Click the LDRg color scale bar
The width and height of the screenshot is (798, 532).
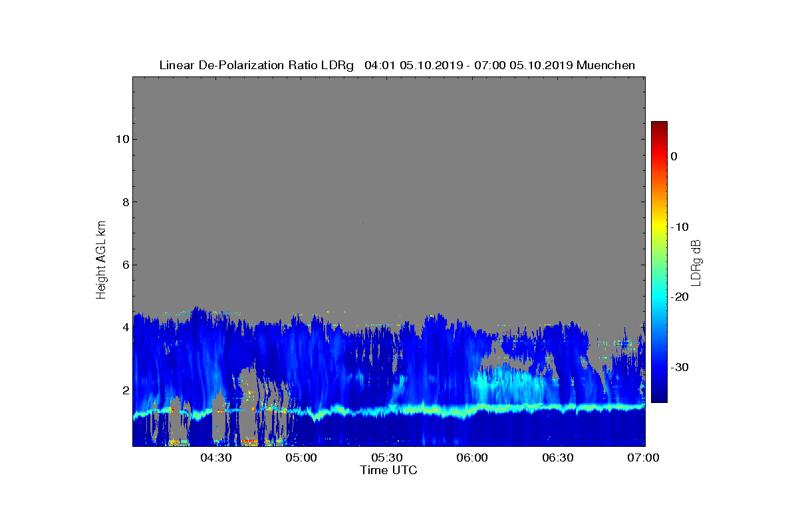(659, 262)
